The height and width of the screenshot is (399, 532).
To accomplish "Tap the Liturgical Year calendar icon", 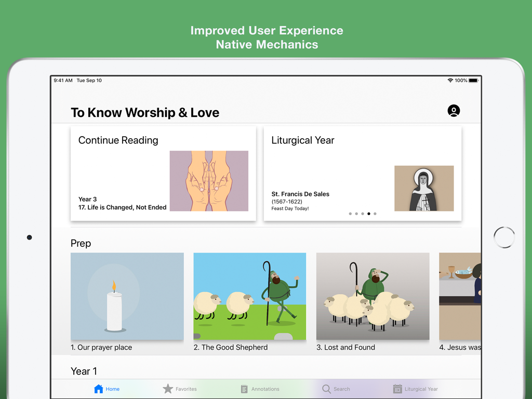I will coord(397,389).
